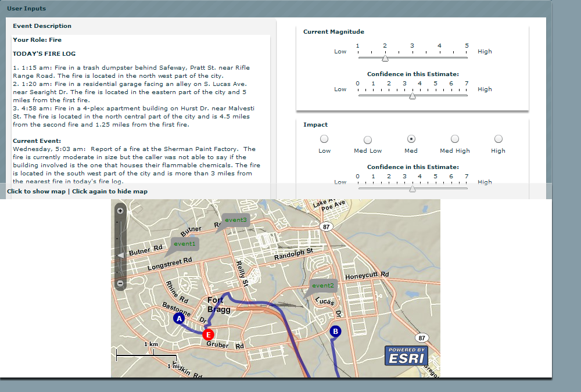Click the upper route 87 highway shield
581x392 pixels.
[326, 226]
